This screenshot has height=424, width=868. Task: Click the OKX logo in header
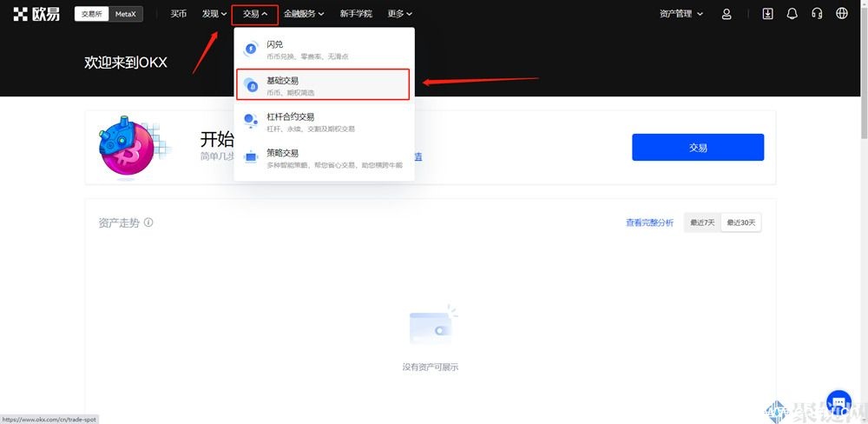36,14
